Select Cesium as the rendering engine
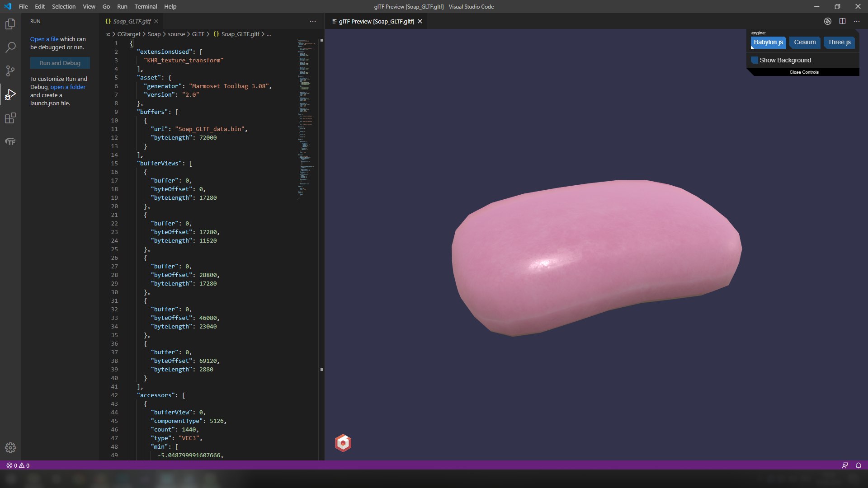The height and width of the screenshot is (488, 868). coord(805,42)
